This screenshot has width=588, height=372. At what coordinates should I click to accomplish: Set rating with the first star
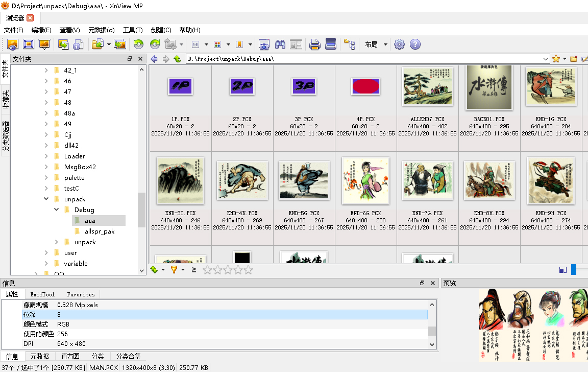pyautogui.click(x=207, y=269)
